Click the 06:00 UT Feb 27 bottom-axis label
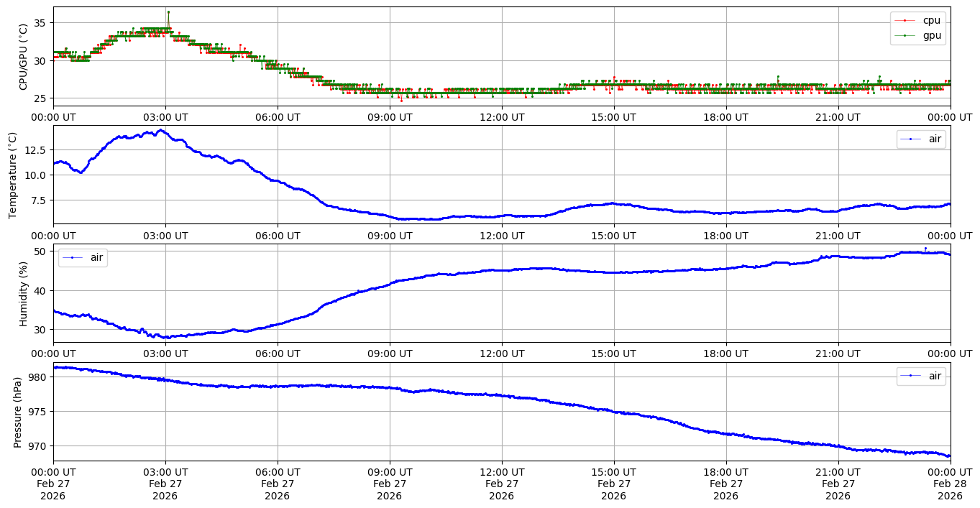 pos(277,484)
